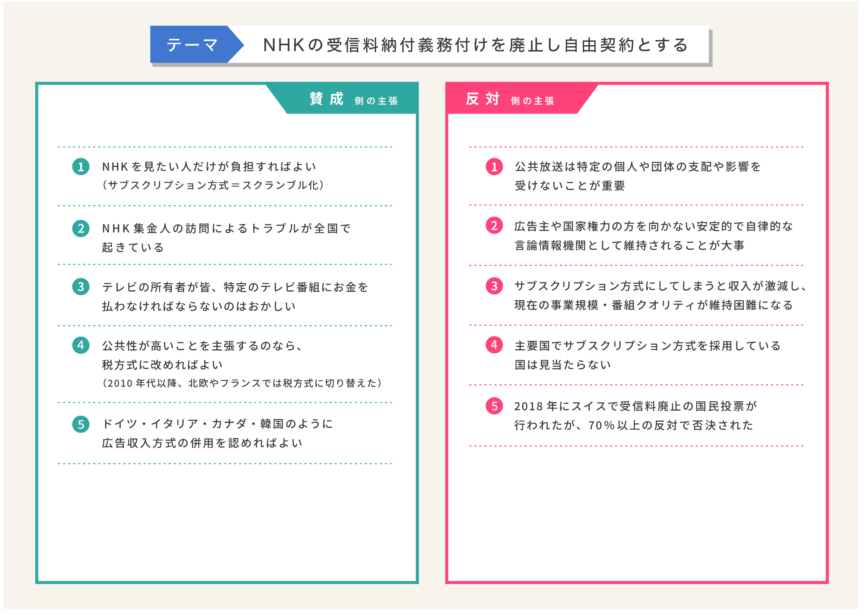Click line 公共性が高いことを主張するのなら、
Image resolution: width=864 pixels, height=616 pixels.
tap(202, 346)
